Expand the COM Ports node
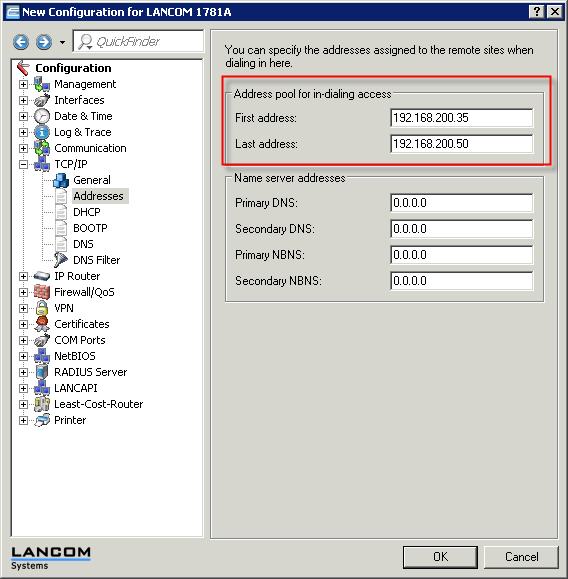This screenshot has height=579, width=568. [23, 340]
